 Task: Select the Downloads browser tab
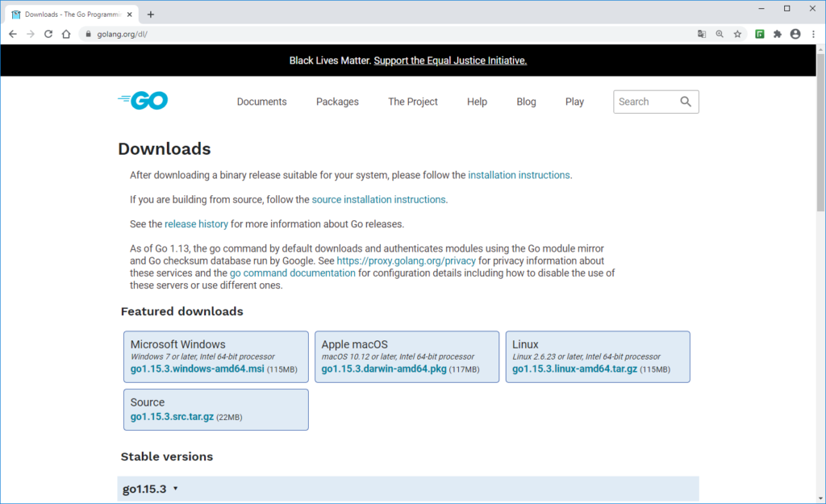pos(72,15)
